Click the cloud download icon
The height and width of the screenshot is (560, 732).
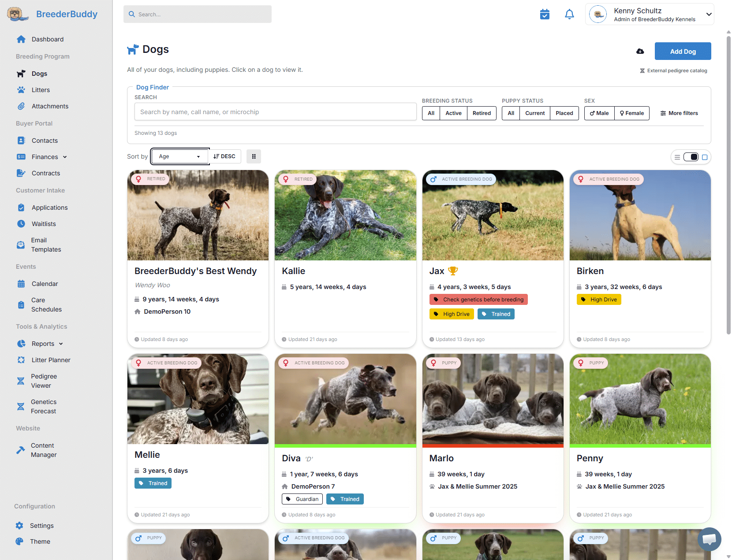point(640,52)
